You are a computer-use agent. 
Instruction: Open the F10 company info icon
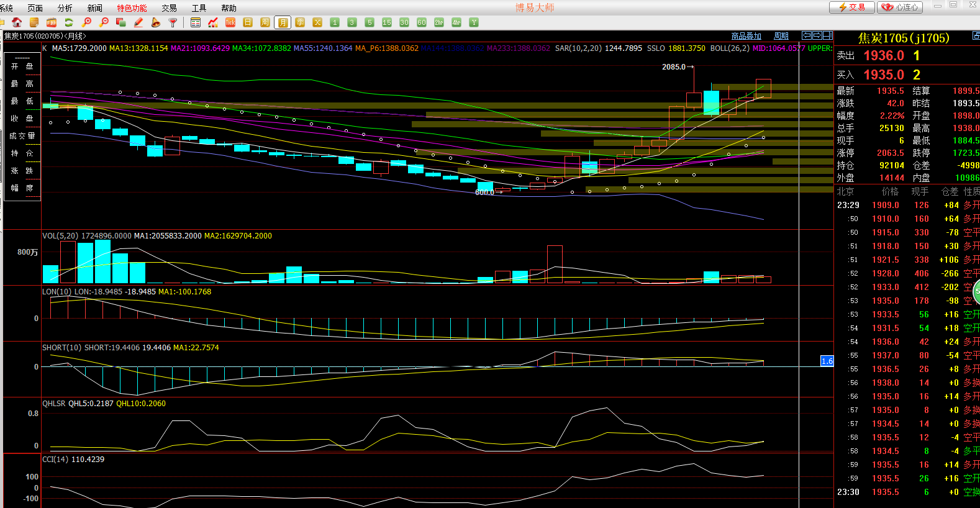52,22
